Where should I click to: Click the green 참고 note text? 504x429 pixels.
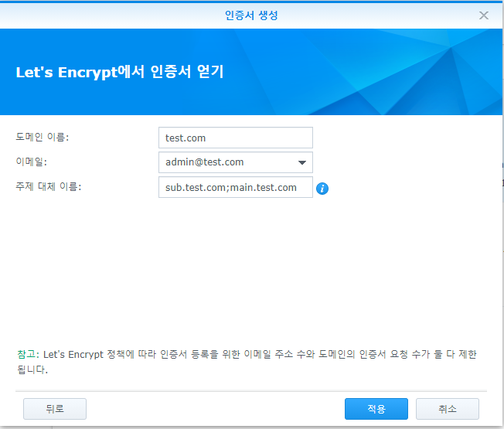(29, 354)
